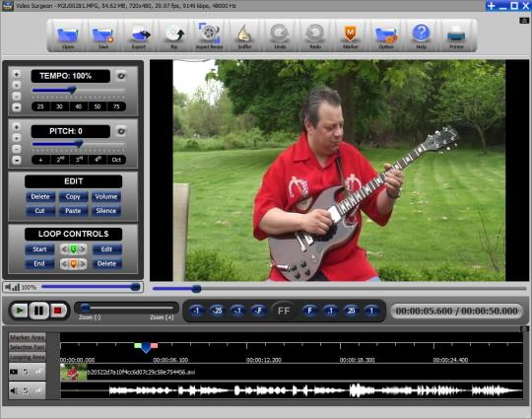Select the 50 tempo preset
The height and width of the screenshot is (419, 532).
click(98, 106)
